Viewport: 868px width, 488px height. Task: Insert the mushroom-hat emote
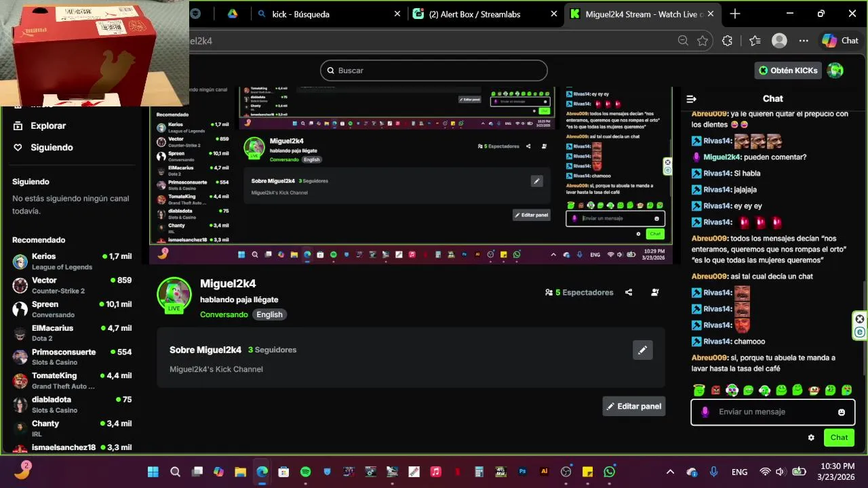click(x=814, y=390)
